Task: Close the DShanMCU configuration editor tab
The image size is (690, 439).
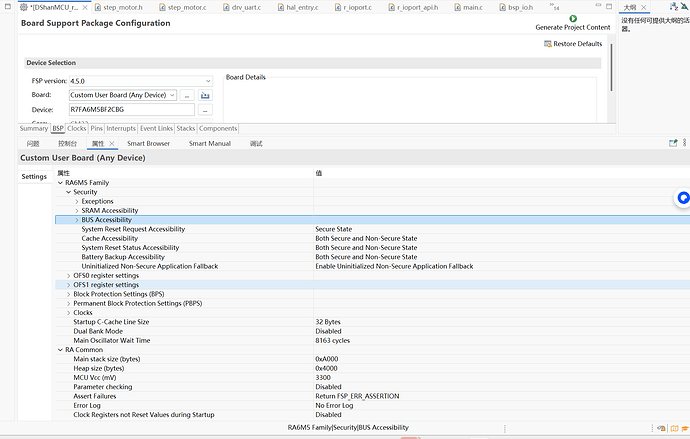Action: pyautogui.click(x=85, y=7)
